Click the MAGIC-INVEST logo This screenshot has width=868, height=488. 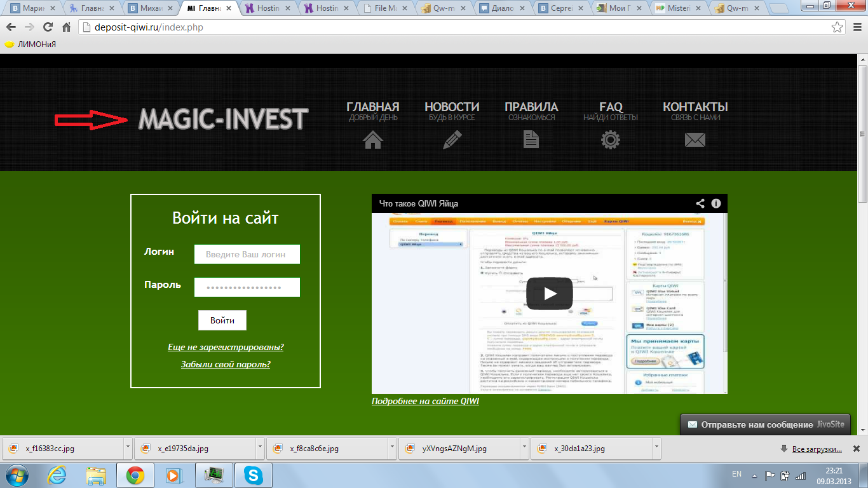(x=223, y=119)
